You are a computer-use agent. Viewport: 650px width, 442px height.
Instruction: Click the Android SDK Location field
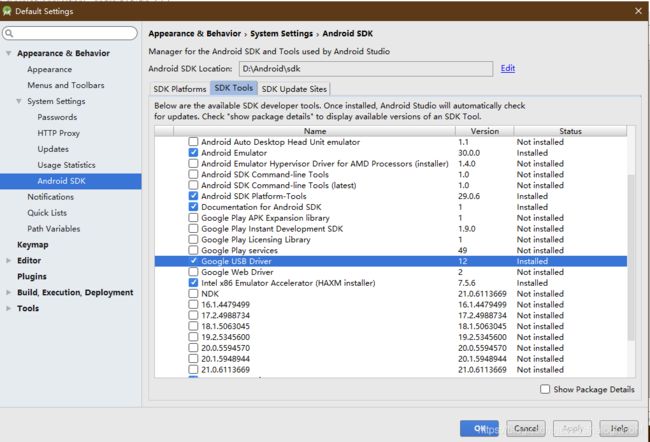[366, 69]
